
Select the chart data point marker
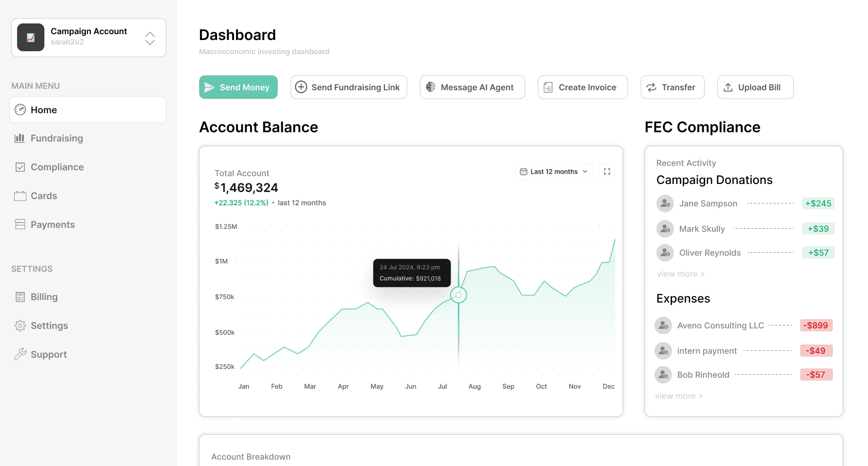[x=458, y=295]
